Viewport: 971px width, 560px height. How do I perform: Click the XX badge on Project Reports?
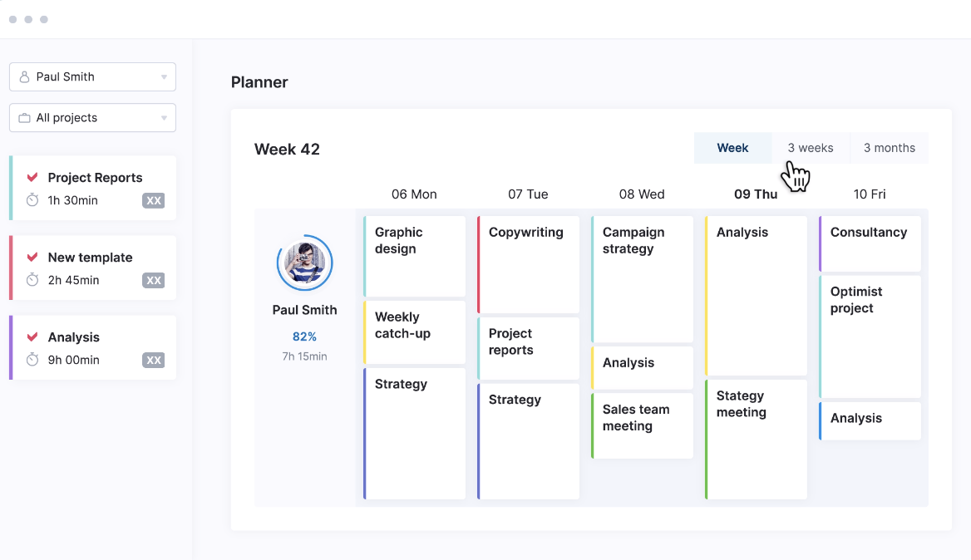[153, 200]
